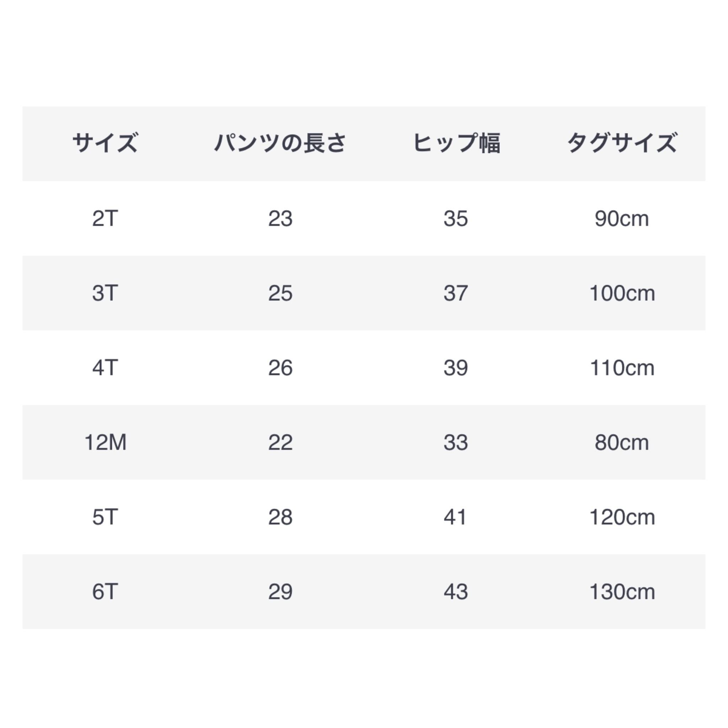
Task: Click the タグサイズ column header
Action: (x=622, y=143)
